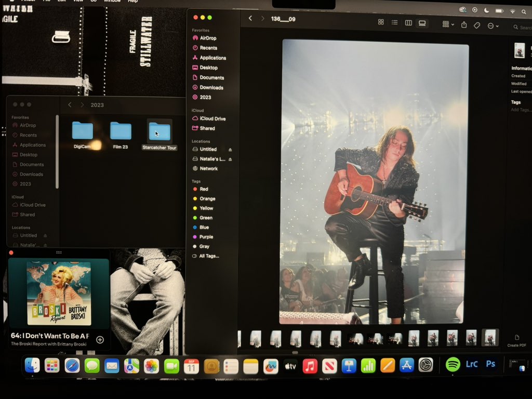
Task: Close the podcast widget with red dot
Action: coord(11,252)
